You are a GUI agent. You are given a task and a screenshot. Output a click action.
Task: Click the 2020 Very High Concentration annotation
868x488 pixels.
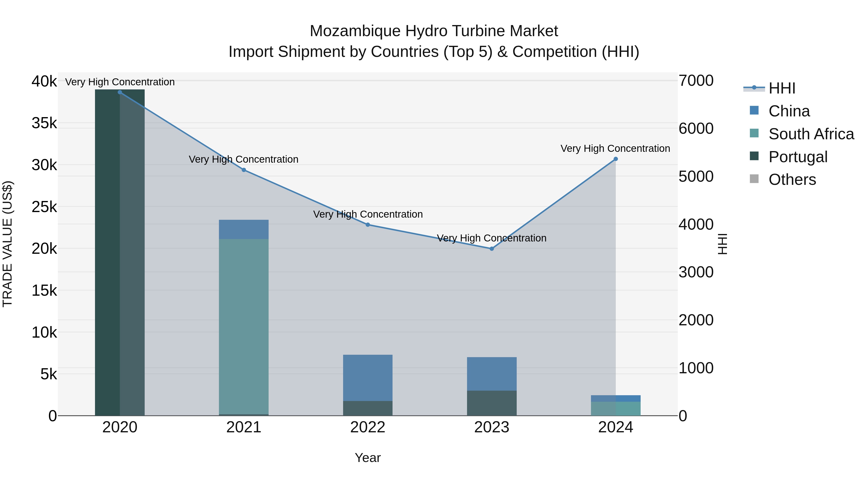coord(120,82)
